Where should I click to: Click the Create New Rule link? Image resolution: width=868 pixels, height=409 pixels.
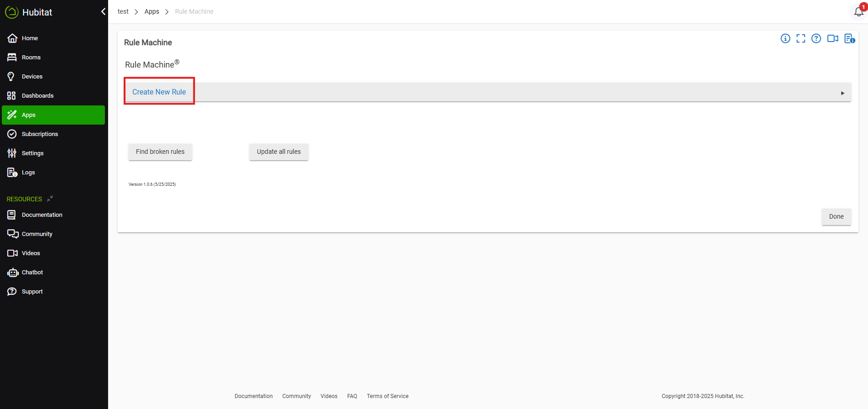[159, 92]
